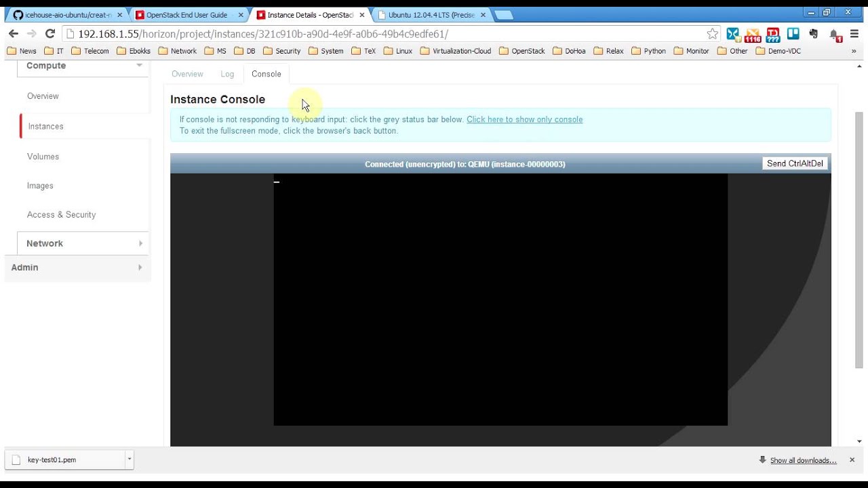Open the OpenStack bookmarks folder
This screenshot has width=868, height=488.
pyautogui.click(x=521, y=51)
